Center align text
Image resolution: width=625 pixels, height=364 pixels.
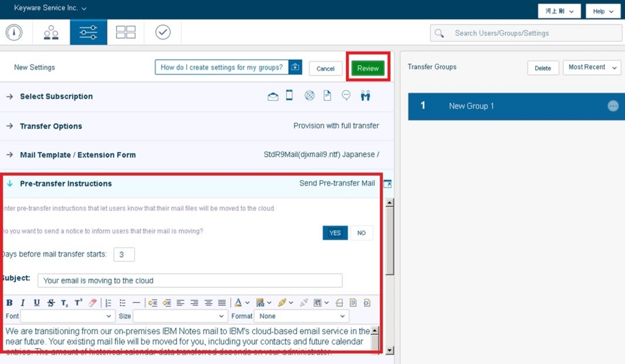coord(208,303)
